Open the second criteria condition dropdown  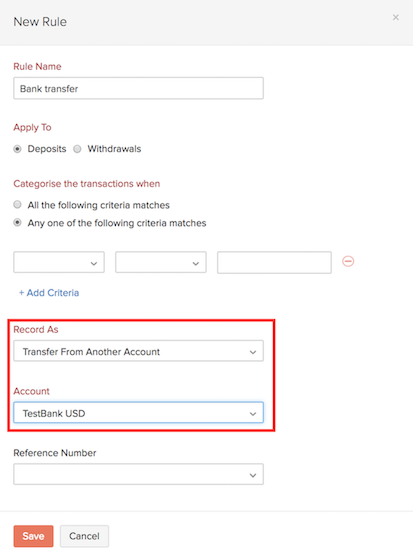tap(161, 262)
